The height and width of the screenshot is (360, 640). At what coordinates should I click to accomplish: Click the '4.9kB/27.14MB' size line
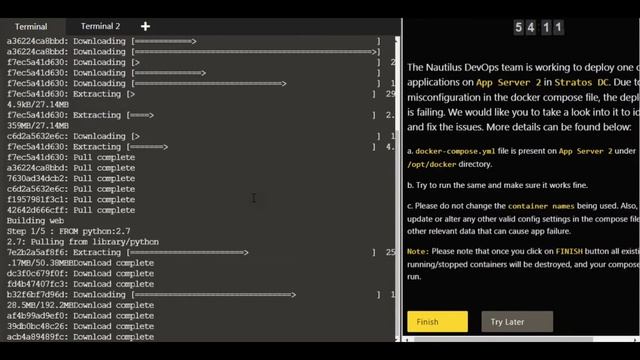tap(38, 105)
